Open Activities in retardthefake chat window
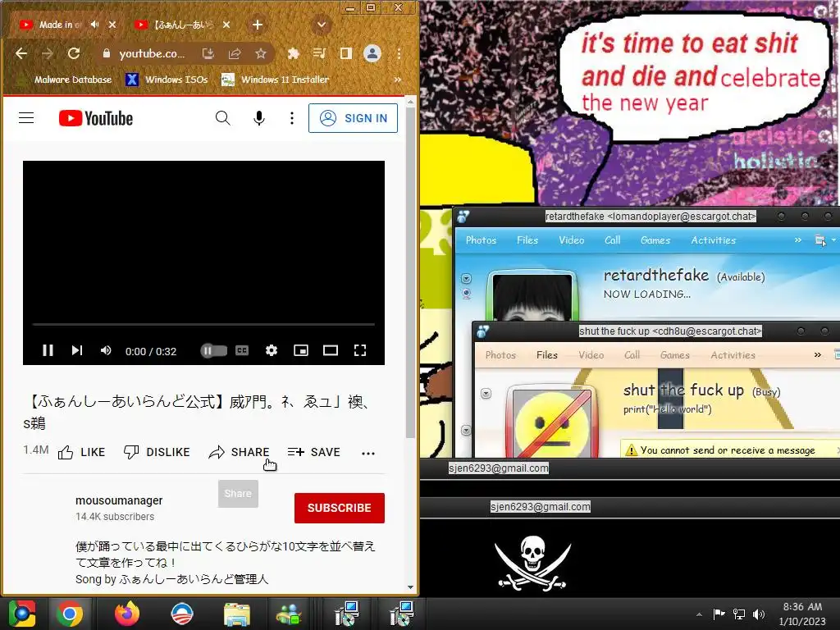Screen dimensions: 840x630 point(713,240)
